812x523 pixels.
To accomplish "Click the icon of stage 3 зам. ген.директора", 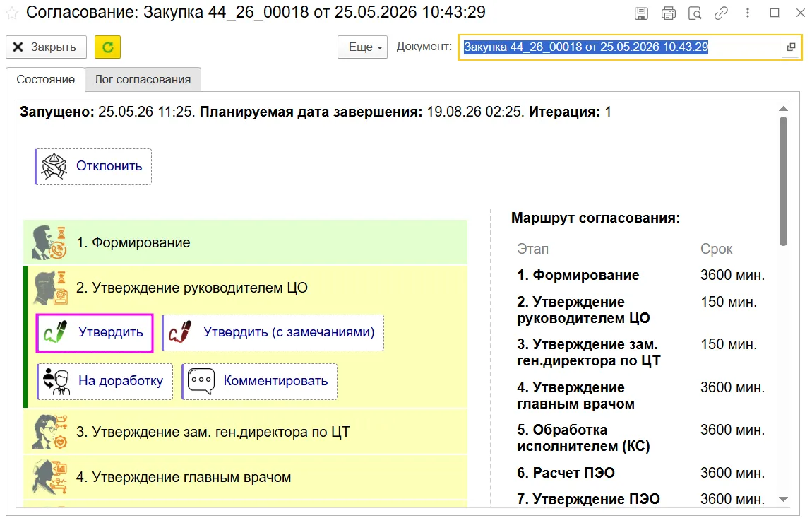I will tap(49, 432).
